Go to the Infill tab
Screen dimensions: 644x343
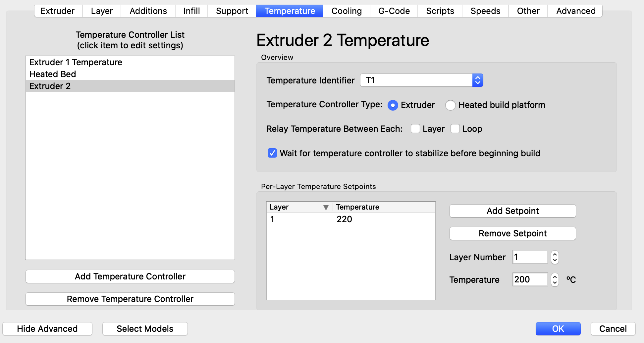coord(191,11)
